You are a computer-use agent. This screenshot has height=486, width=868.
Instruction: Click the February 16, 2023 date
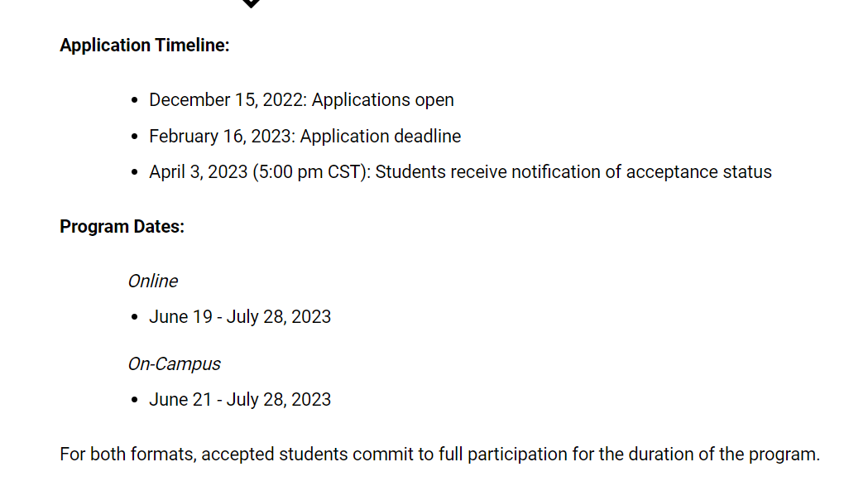[x=222, y=137]
